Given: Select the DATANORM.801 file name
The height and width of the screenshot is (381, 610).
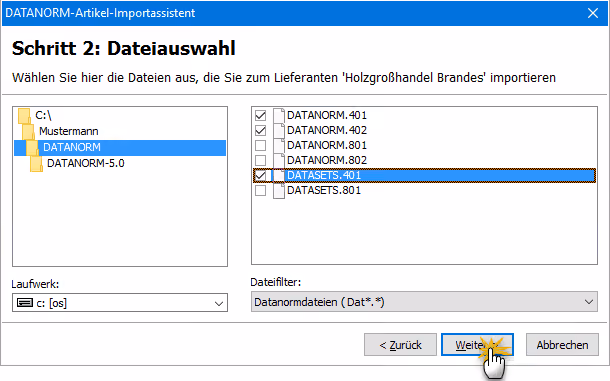Looking at the screenshot, I should 327,146.
